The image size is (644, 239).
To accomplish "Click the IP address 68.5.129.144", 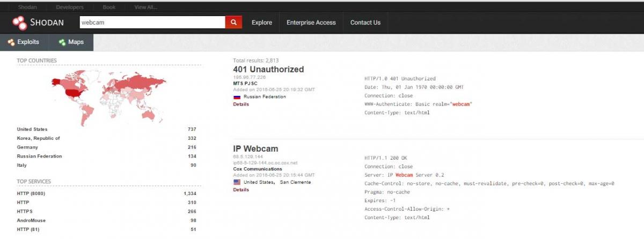I will [247, 156].
